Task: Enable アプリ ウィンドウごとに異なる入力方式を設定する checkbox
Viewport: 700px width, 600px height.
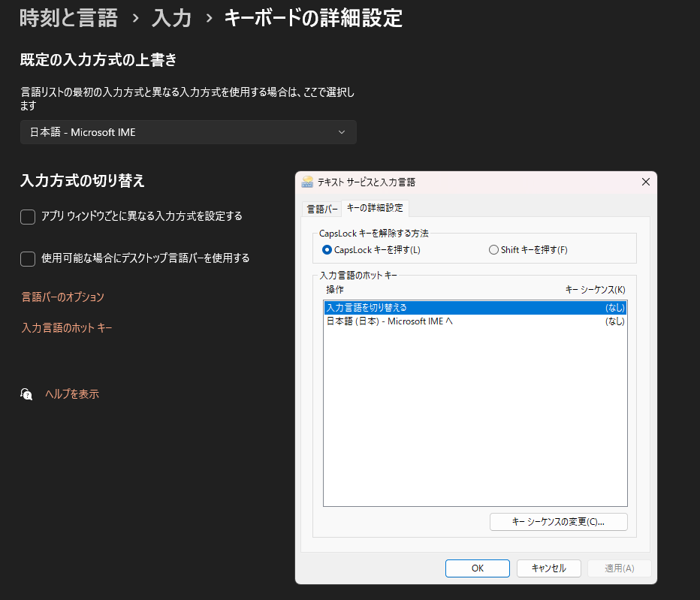Action: (28, 216)
